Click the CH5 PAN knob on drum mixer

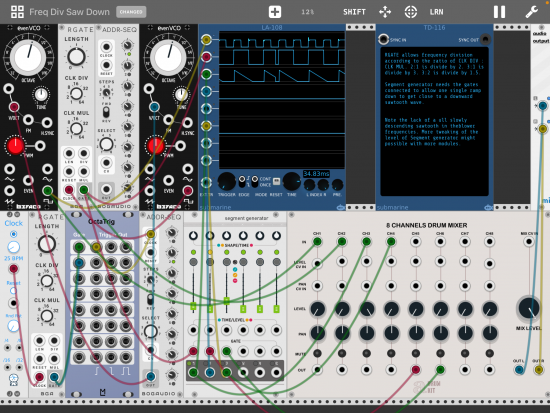[416, 333]
